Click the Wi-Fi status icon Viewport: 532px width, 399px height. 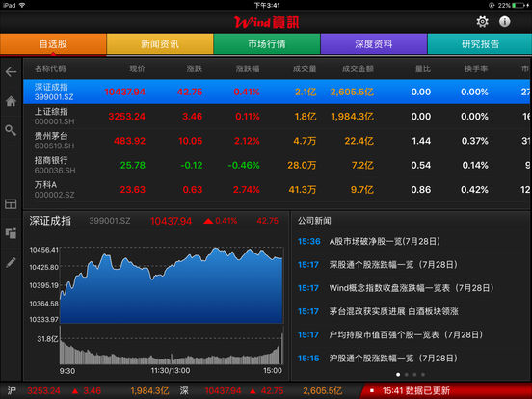coord(22,5)
